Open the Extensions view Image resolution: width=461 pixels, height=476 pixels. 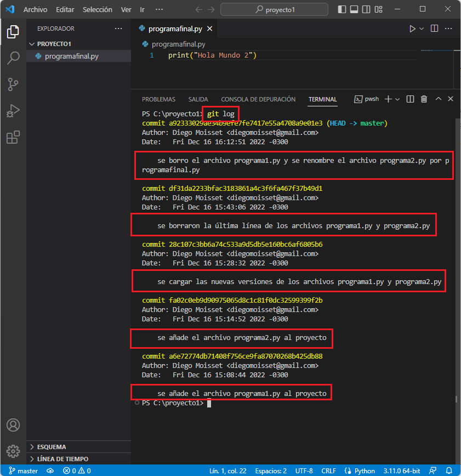[x=13, y=137]
